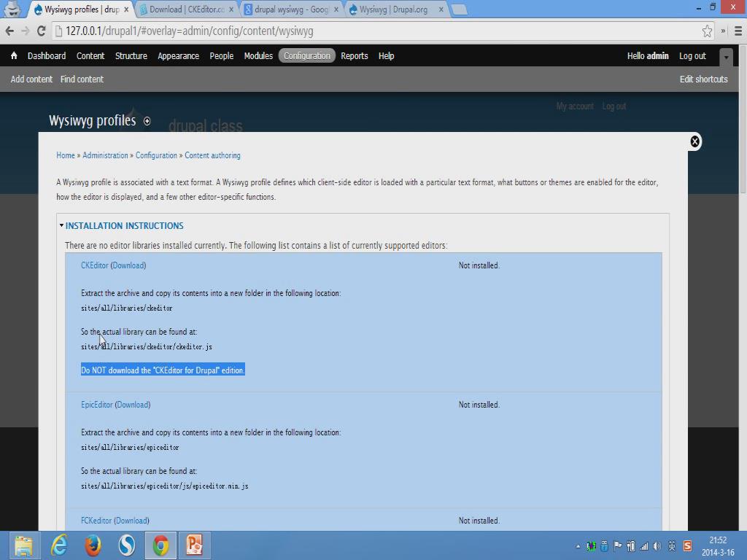Open network signal icon in system tray

(644, 546)
